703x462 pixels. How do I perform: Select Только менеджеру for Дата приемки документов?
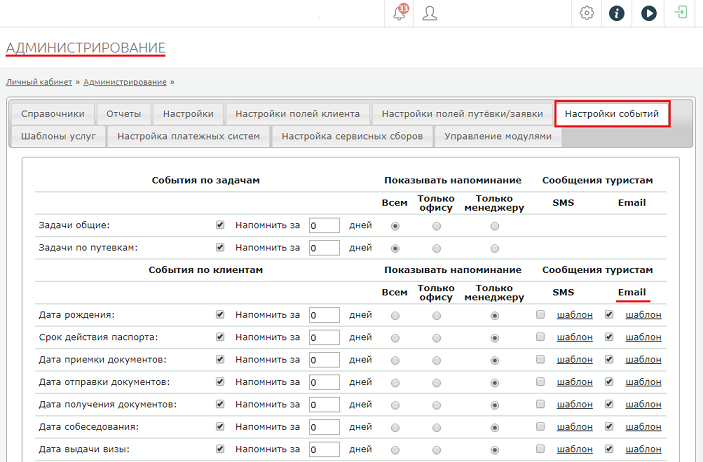(x=495, y=361)
